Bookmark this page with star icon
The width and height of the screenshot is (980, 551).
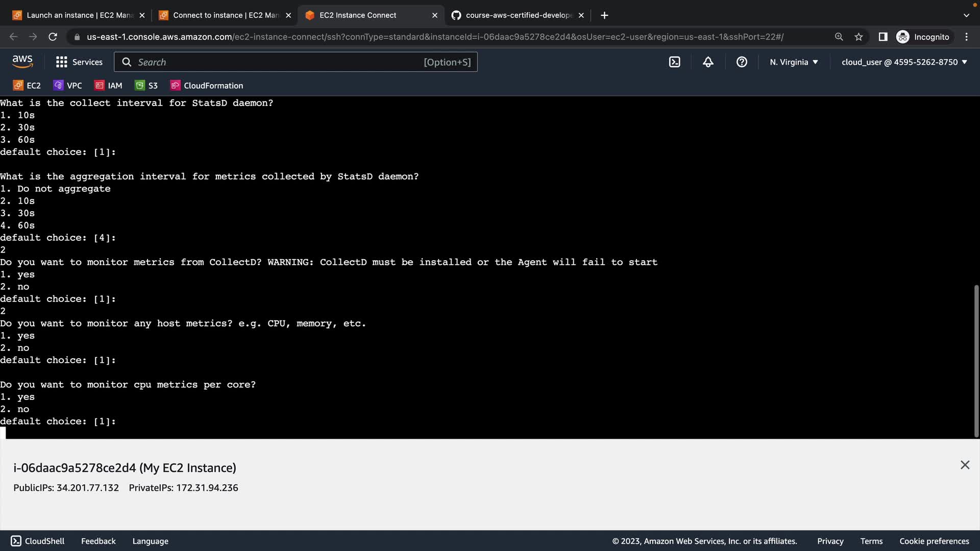[859, 37]
